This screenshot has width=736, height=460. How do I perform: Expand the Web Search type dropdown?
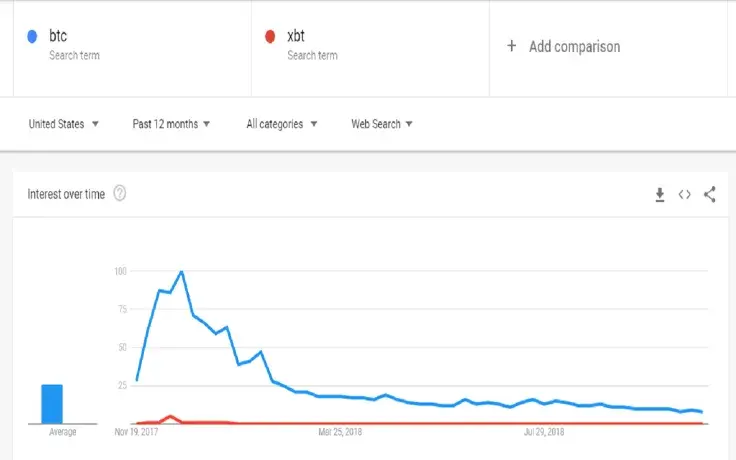381,124
